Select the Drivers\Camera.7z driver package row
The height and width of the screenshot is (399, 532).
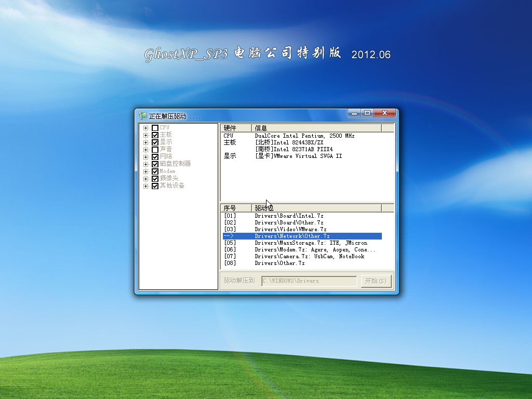[x=309, y=256]
